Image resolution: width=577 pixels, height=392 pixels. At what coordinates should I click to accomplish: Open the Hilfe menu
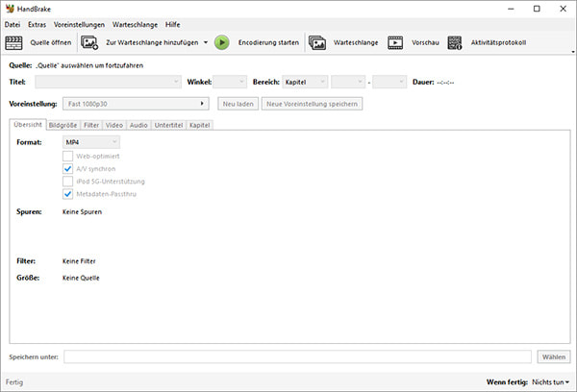pyautogui.click(x=172, y=25)
